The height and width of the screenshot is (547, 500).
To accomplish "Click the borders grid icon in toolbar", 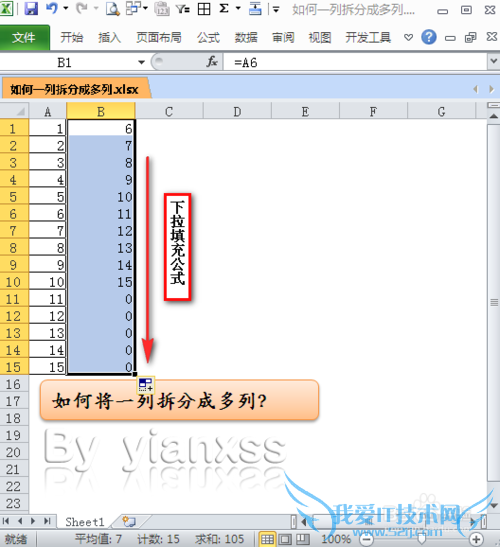I will (204, 9).
